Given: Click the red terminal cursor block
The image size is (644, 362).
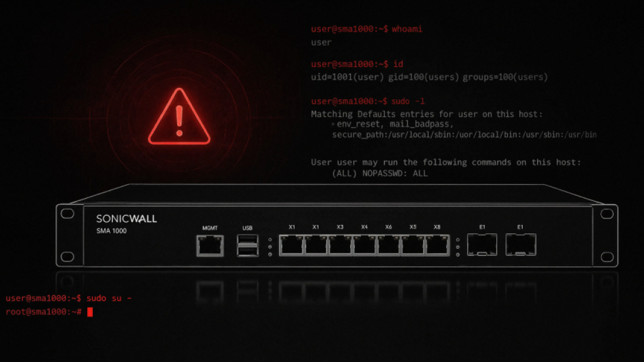Looking at the screenshot, I should pyautogui.click(x=90, y=312).
